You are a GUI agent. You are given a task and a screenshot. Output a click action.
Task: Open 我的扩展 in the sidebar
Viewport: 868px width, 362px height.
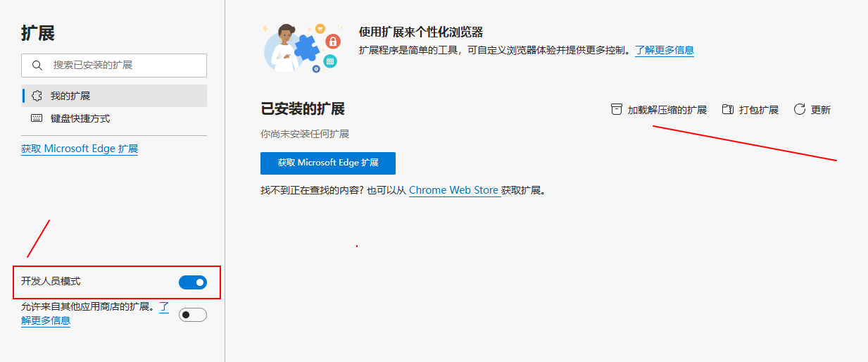click(114, 96)
